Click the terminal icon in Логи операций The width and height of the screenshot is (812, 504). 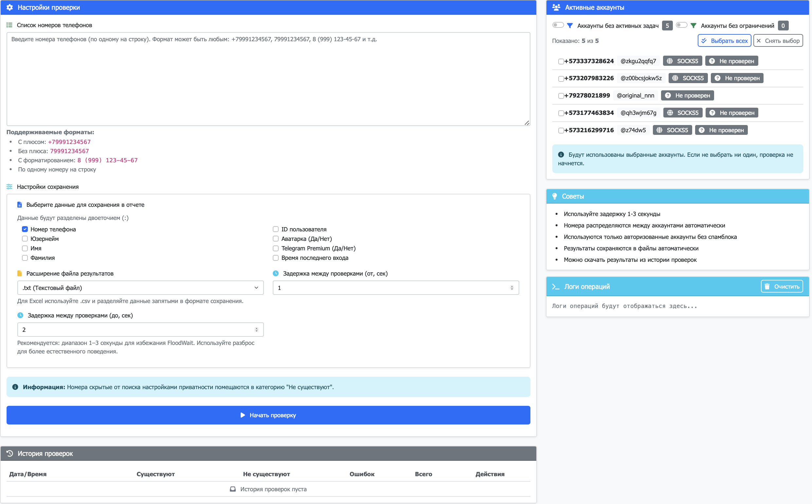click(556, 287)
